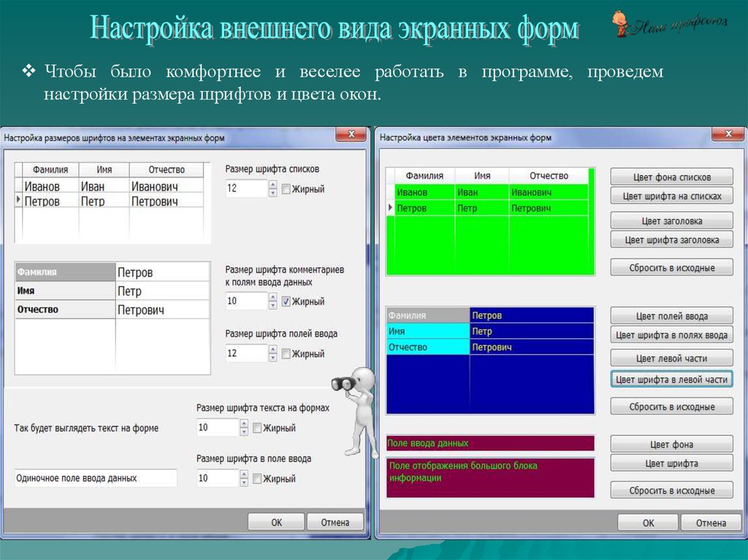Click OK in the color settings dialog
This screenshot has height=560, width=748.
(648, 523)
